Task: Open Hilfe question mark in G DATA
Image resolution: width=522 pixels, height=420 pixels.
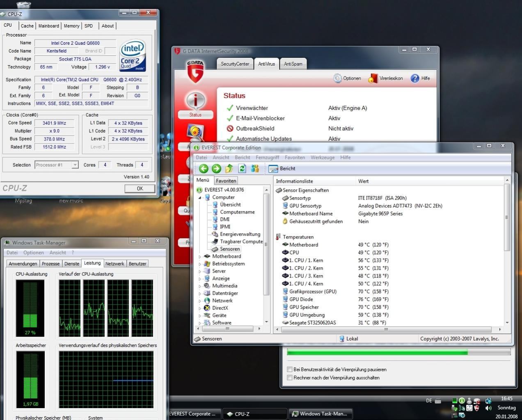Action: point(420,78)
